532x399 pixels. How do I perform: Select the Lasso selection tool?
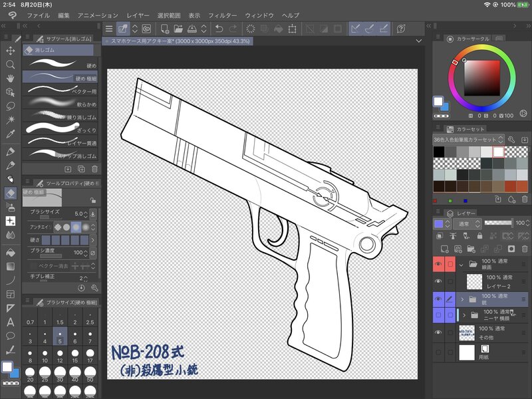[x=11, y=106]
